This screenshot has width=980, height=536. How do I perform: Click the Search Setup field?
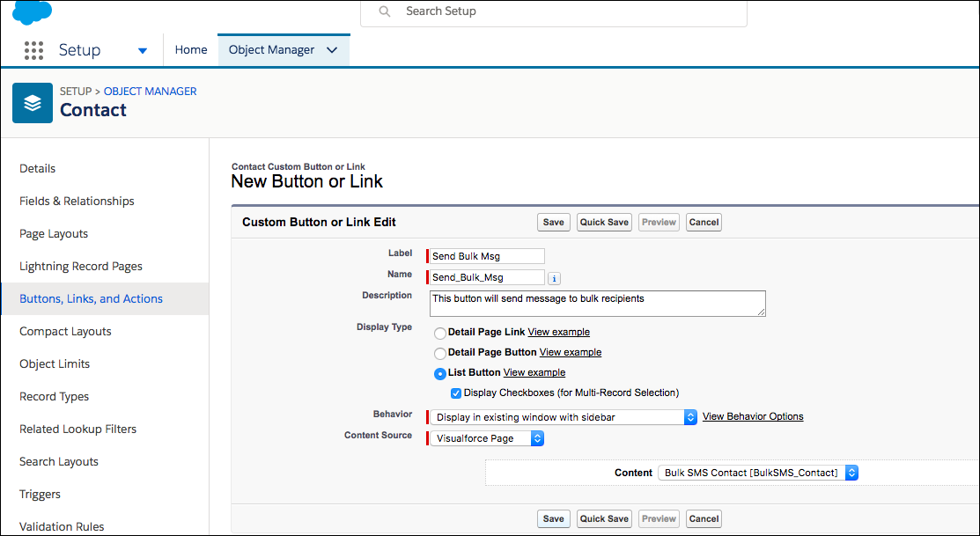coord(554,11)
